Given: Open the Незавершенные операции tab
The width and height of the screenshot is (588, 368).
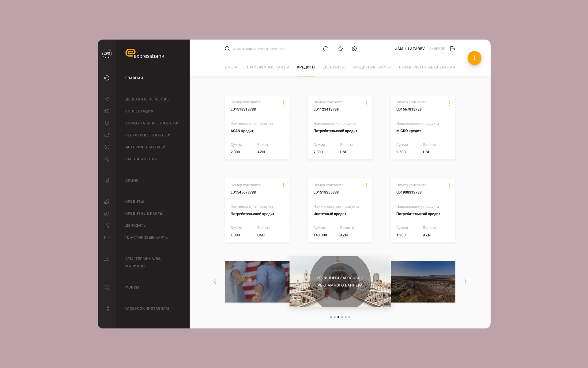Looking at the screenshot, I should pos(427,67).
